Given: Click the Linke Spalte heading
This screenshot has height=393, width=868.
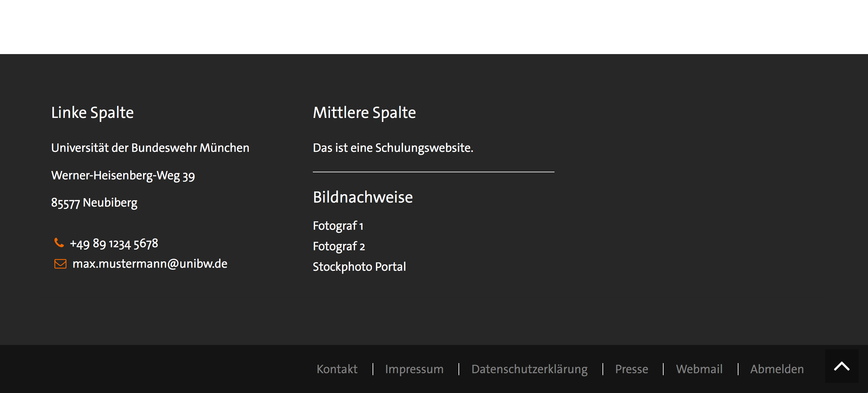Looking at the screenshot, I should (92, 112).
